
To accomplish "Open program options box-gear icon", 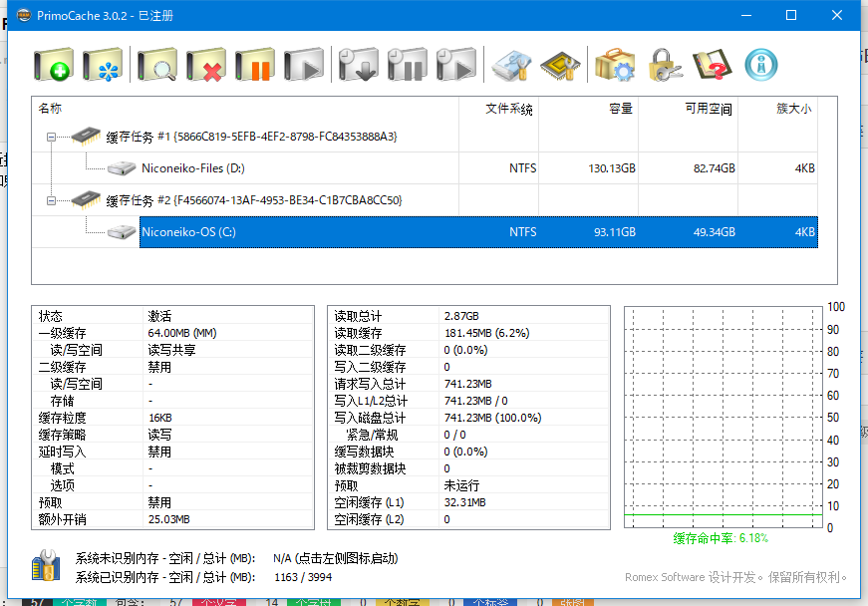I will click(615, 65).
